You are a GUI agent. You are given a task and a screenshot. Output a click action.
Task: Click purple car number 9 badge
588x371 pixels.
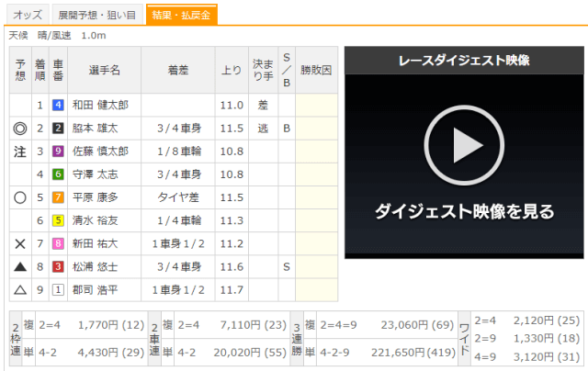point(58,152)
